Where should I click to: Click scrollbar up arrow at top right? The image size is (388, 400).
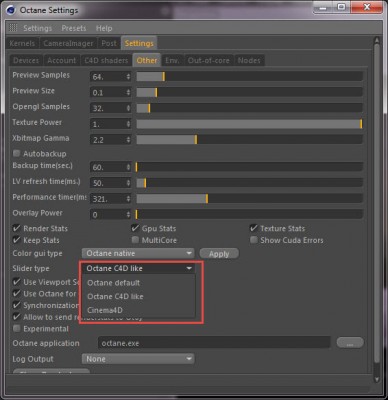tap(377, 41)
